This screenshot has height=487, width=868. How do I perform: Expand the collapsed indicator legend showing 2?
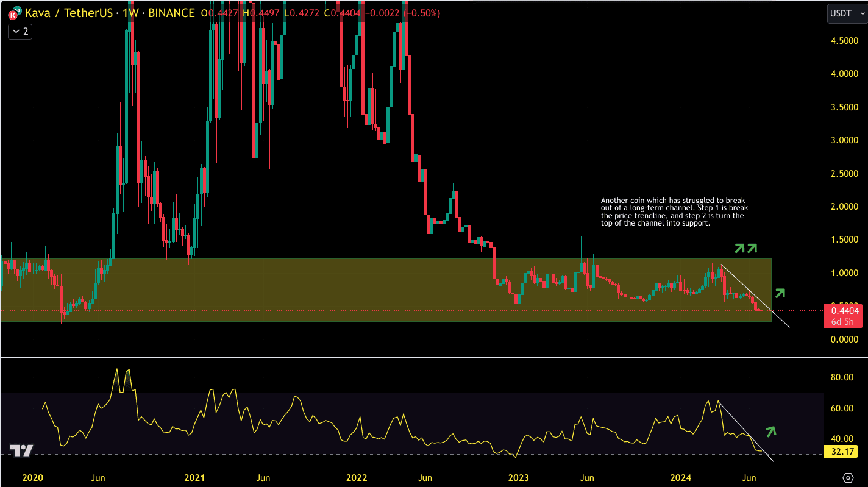pos(20,31)
